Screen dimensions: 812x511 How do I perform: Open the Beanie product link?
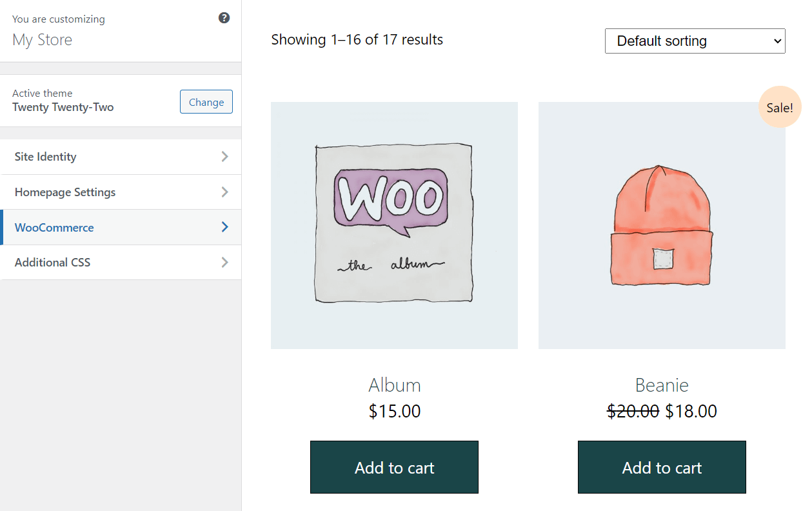[x=662, y=385]
